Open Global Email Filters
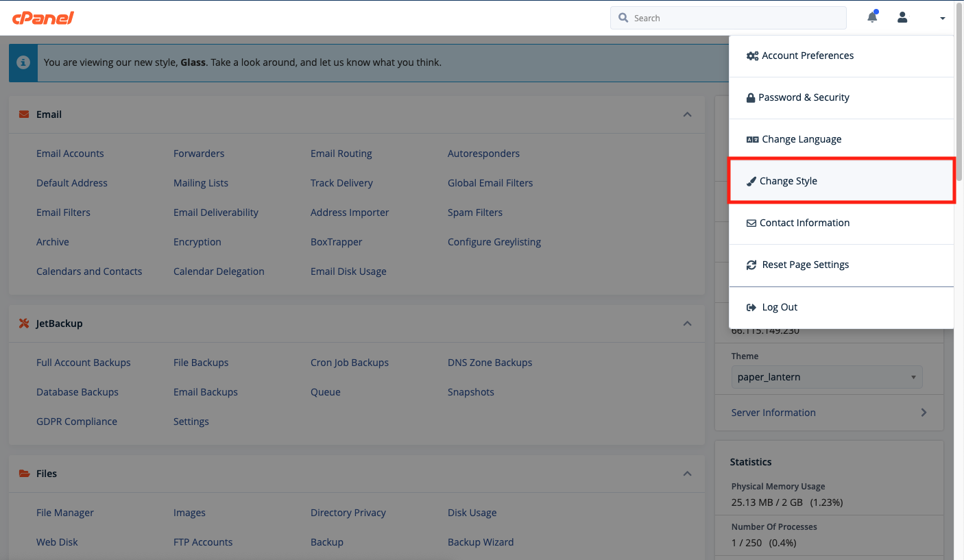This screenshot has width=964, height=560. 490,183
